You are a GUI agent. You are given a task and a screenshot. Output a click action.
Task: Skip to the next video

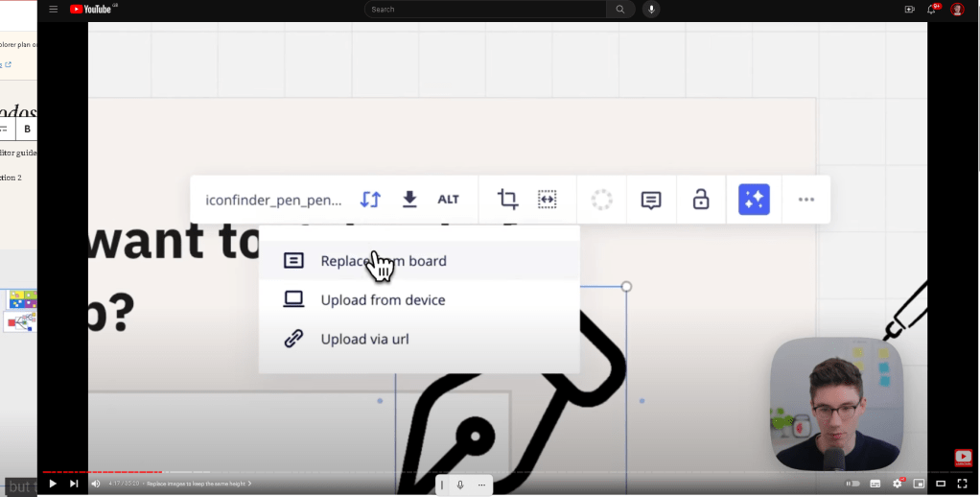(x=74, y=484)
